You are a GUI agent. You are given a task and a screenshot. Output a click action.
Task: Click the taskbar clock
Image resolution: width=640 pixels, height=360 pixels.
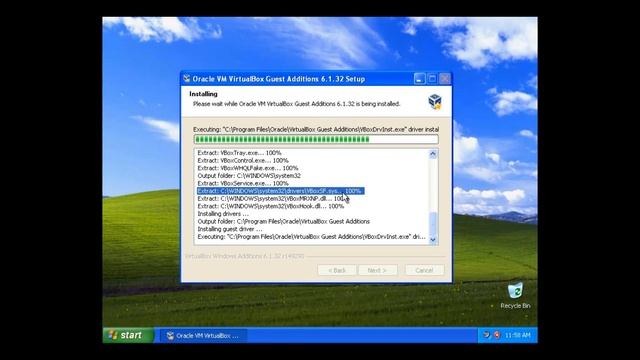point(518,335)
